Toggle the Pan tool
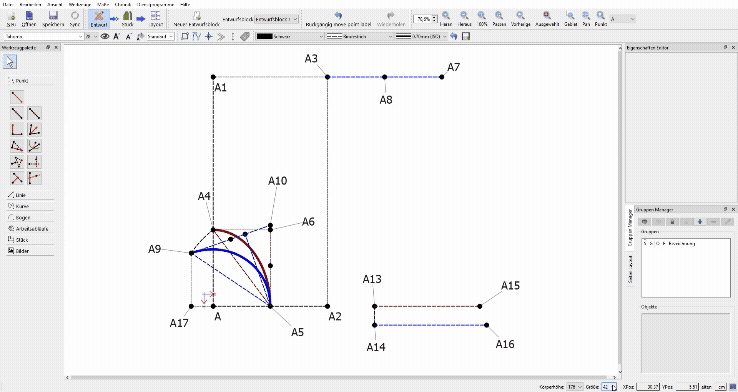This screenshot has height=392, width=738. pyautogui.click(x=586, y=18)
